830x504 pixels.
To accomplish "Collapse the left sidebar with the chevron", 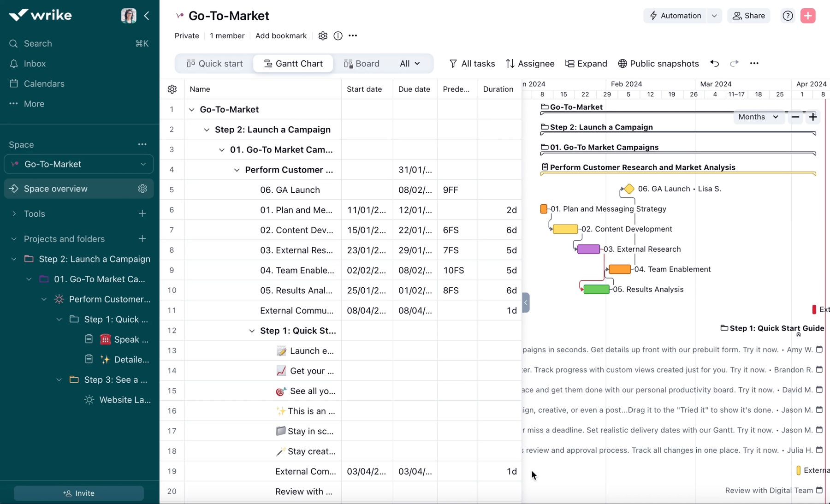I will tap(147, 16).
